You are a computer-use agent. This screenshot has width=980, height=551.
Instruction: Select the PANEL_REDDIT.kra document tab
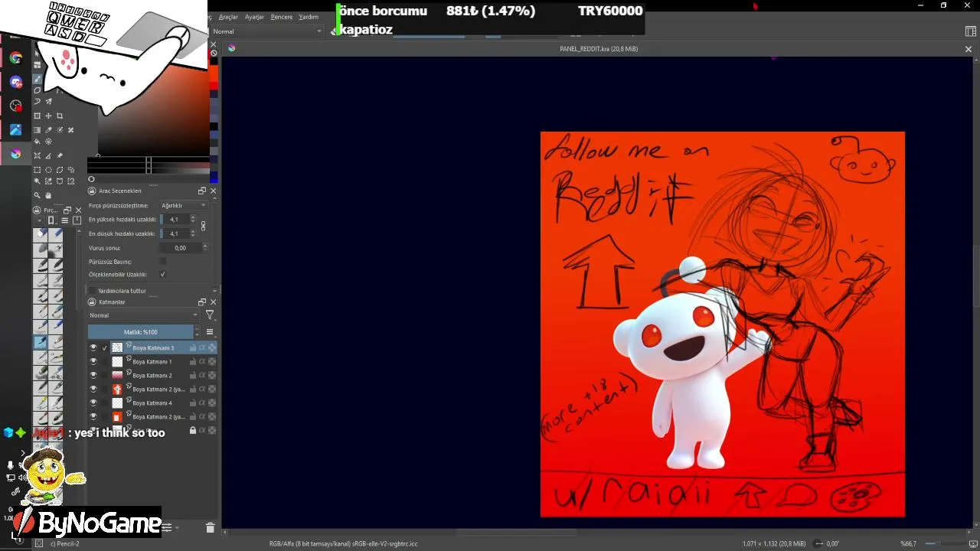coord(599,49)
